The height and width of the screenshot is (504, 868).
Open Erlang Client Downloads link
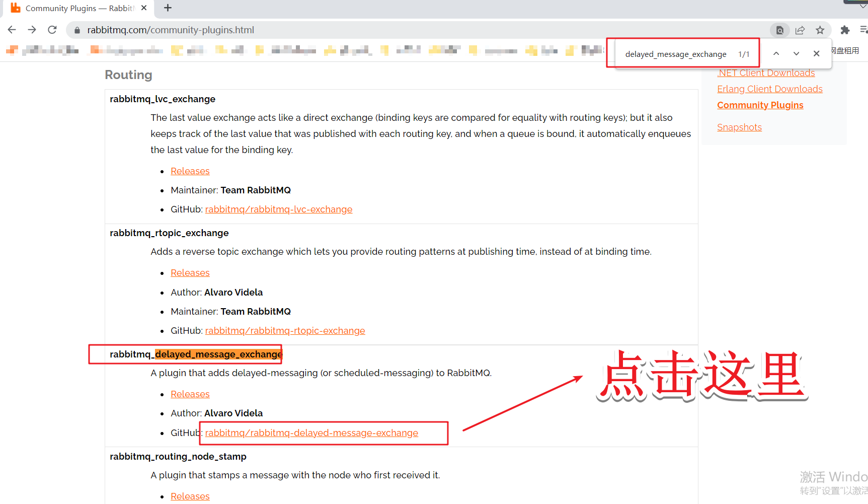(x=770, y=89)
